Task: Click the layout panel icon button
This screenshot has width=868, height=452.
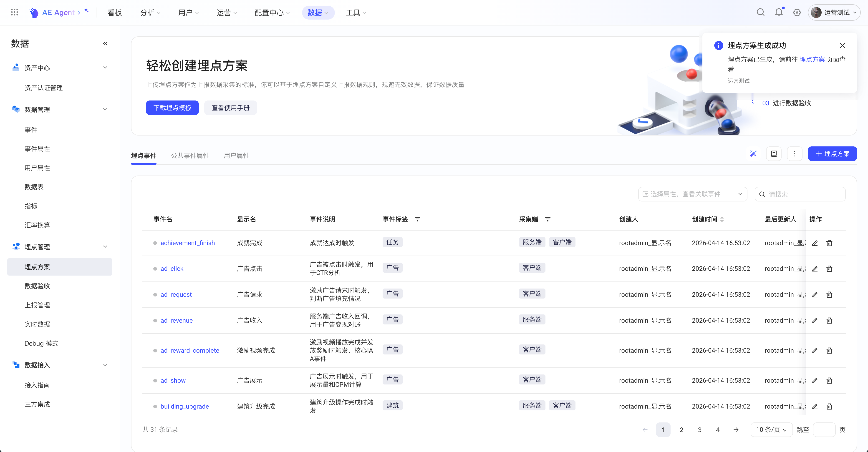Action: click(774, 154)
